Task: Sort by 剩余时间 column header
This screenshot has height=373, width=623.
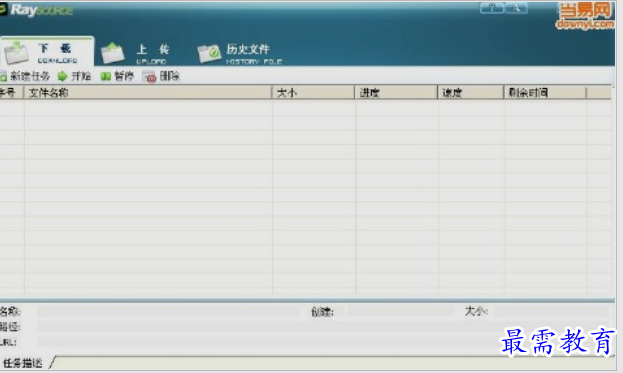Action: pos(545,93)
